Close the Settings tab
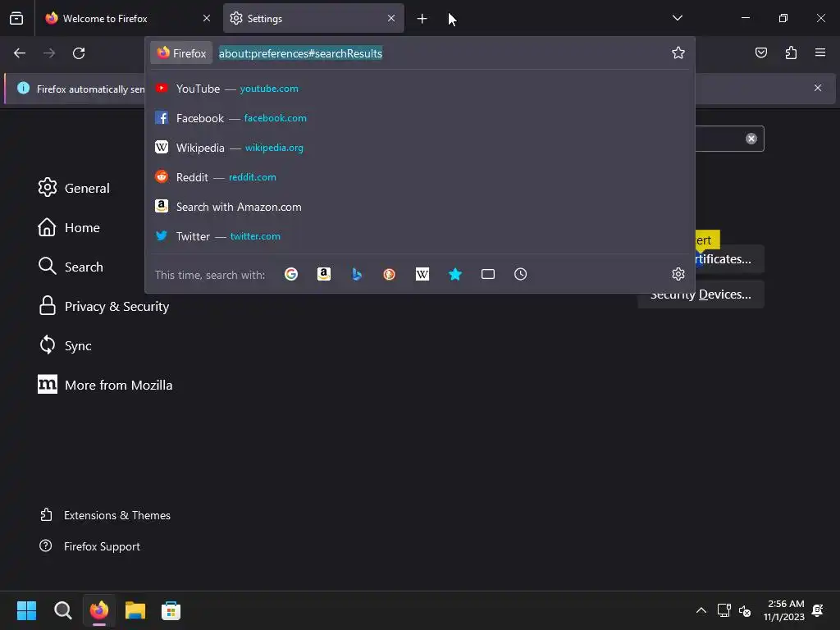The width and height of the screenshot is (840, 630). [391, 18]
